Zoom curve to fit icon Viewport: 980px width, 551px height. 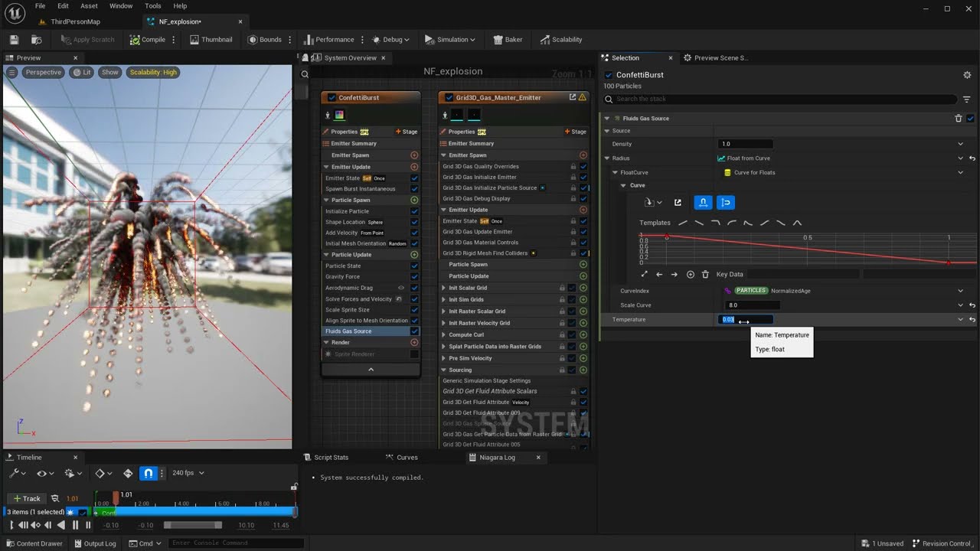click(x=644, y=274)
